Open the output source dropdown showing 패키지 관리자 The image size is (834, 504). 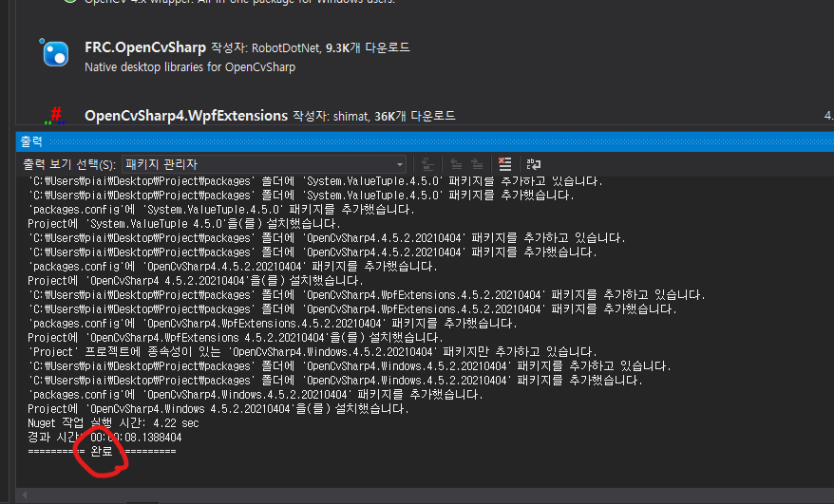click(264, 164)
